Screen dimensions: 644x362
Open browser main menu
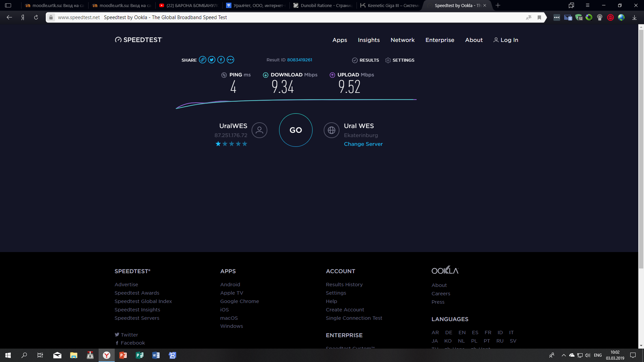tap(587, 5)
